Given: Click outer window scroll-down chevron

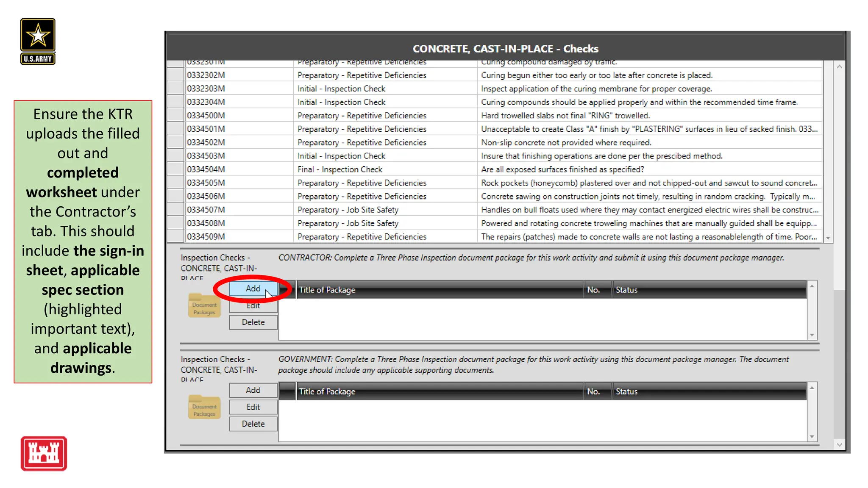Looking at the screenshot, I should tap(839, 444).
